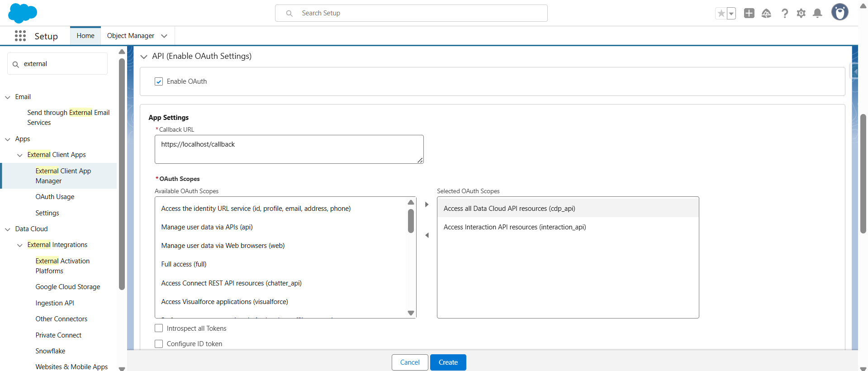The height and width of the screenshot is (371, 868).
Task: Check the Configure ID token box
Action: 159,344
